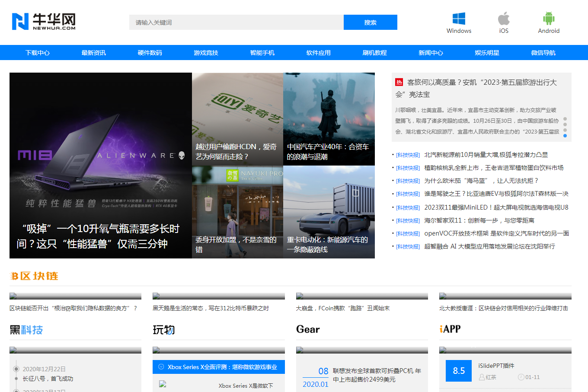Open the 黑科技 section heading
The image size is (588, 392).
[x=26, y=330]
